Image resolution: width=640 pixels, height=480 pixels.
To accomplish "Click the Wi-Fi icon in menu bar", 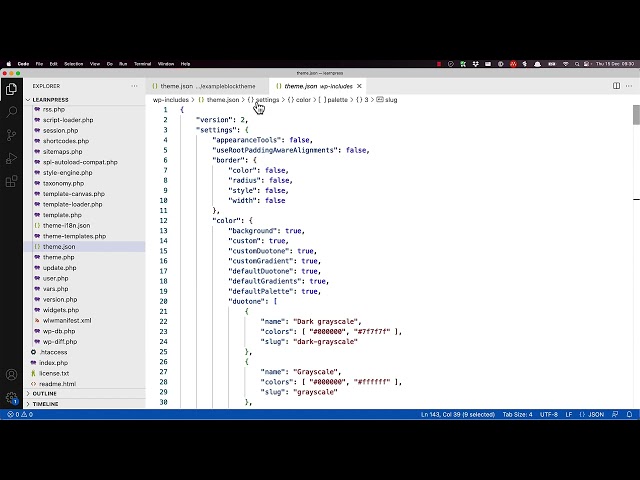I will pos(565,64).
